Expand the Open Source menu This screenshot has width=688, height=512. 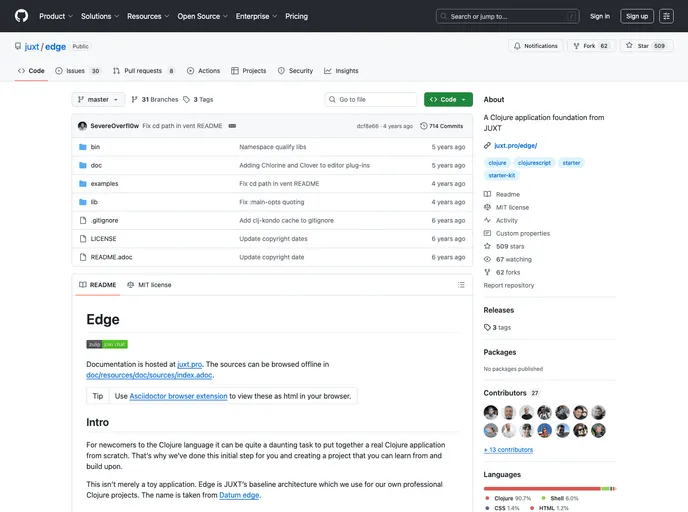pyautogui.click(x=202, y=16)
